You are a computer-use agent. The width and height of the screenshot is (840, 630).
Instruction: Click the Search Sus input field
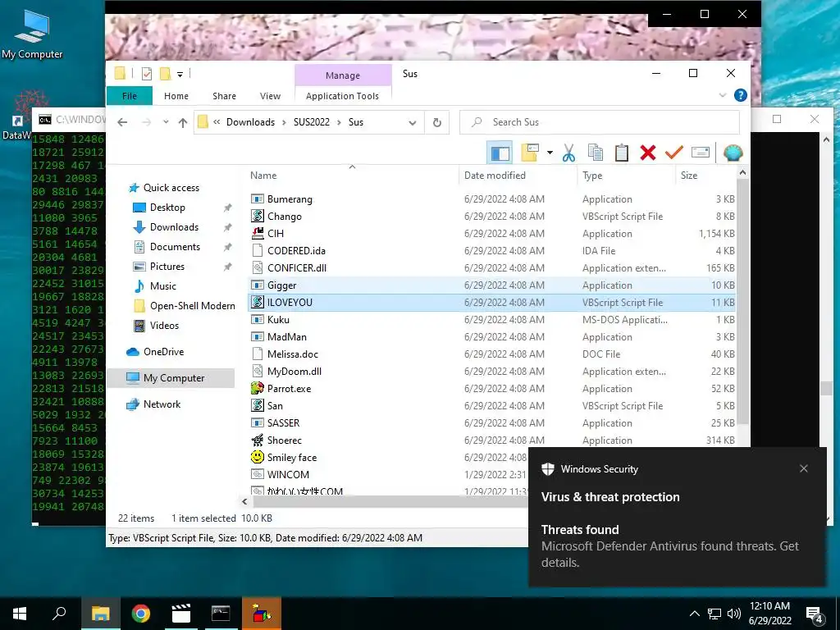(600, 122)
